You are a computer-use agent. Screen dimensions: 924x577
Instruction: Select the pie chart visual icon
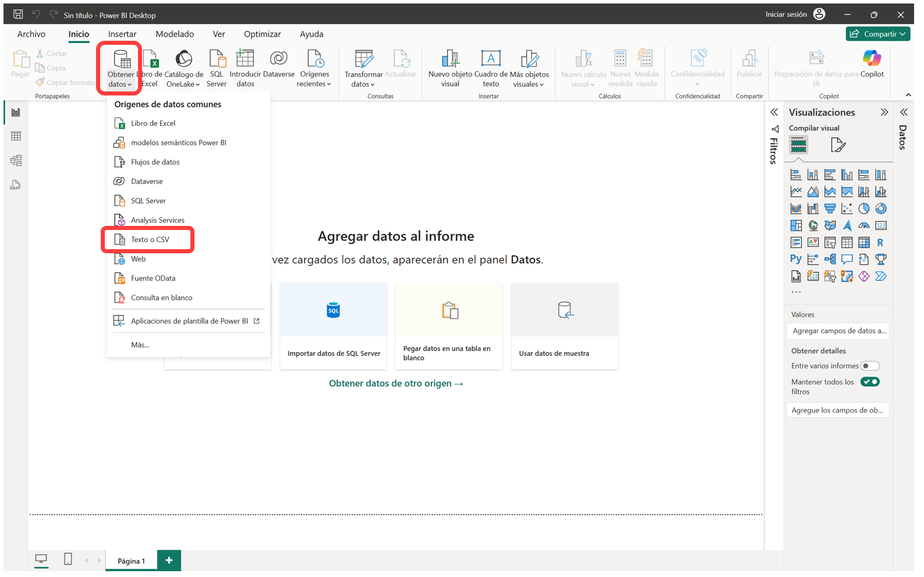(863, 208)
